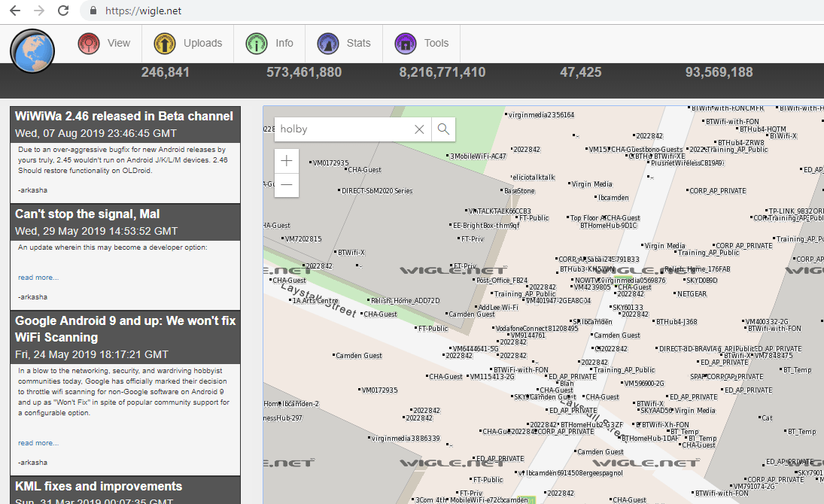824x504 pixels.
Task: Clear the map search text with X
Action: pos(419,129)
